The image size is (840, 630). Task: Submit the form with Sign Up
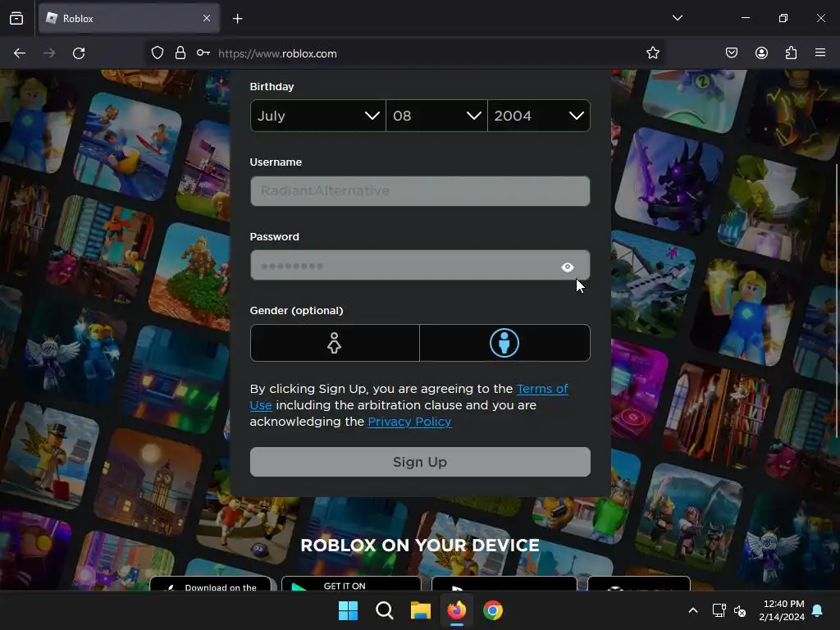click(420, 462)
